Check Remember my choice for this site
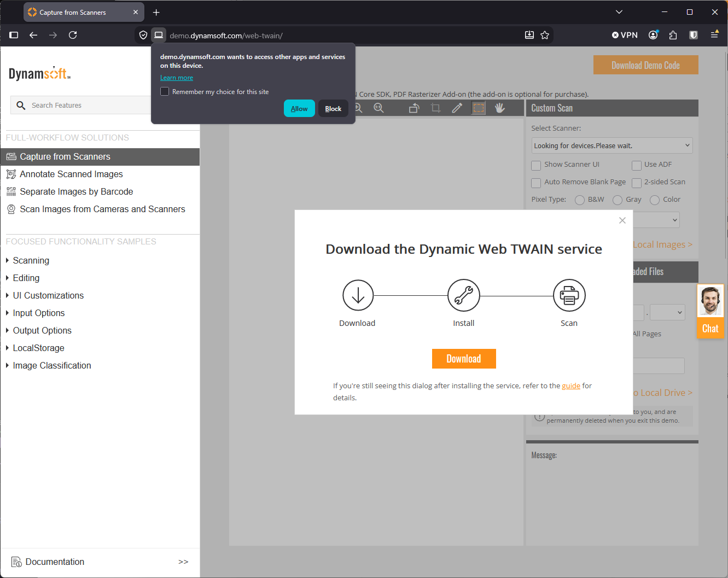 pyautogui.click(x=165, y=91)
